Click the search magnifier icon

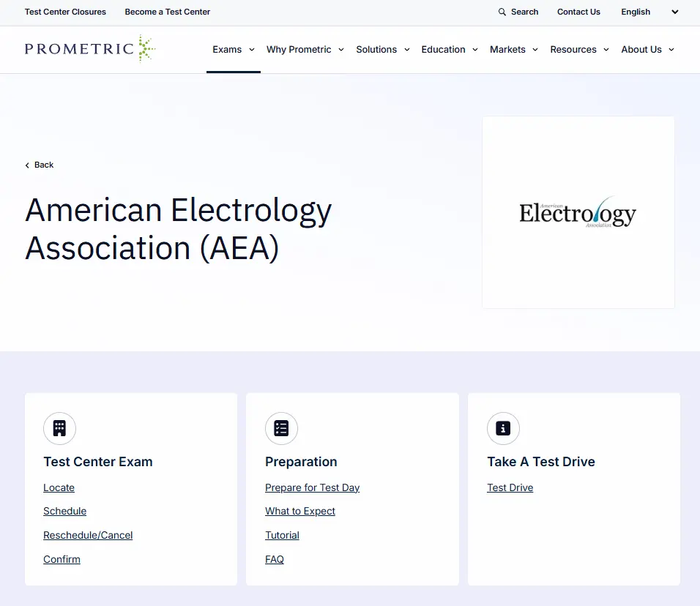pos(502,12)
